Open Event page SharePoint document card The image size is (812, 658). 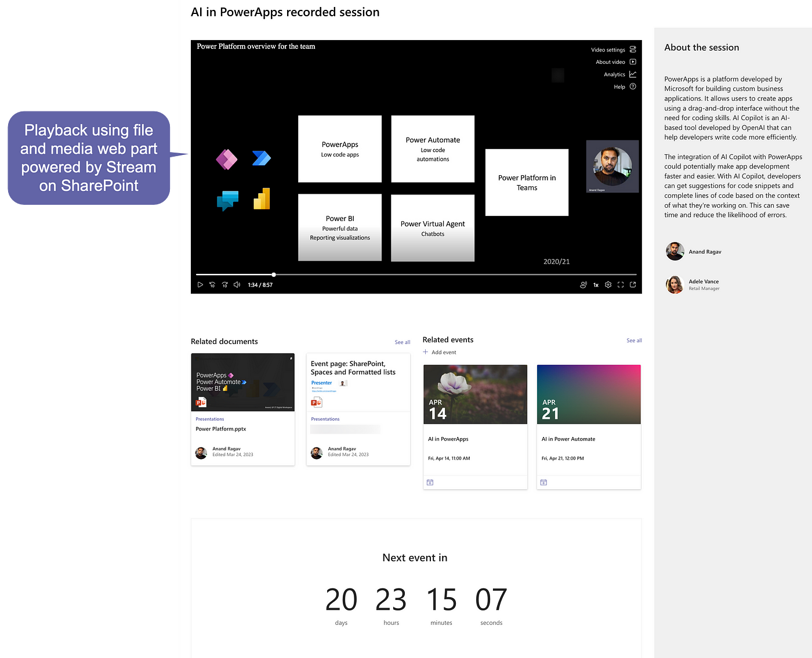point(358,409)
